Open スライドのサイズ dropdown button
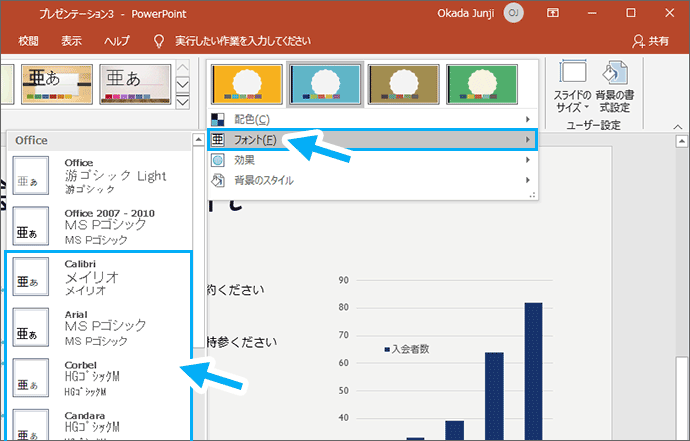 pos(573,86)
